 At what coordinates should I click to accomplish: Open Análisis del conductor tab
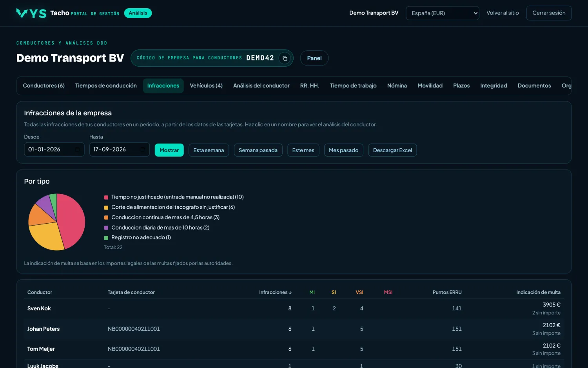click(261, 86)
